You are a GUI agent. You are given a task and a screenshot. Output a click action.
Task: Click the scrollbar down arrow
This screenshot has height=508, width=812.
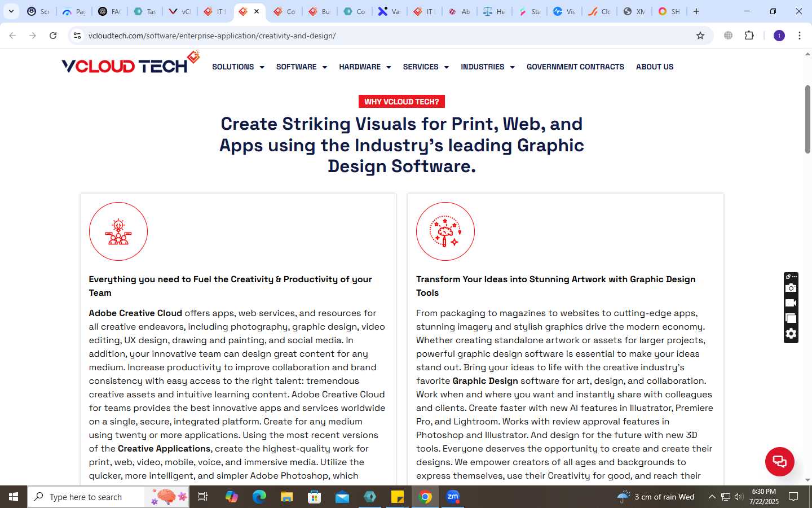[807, 480]
